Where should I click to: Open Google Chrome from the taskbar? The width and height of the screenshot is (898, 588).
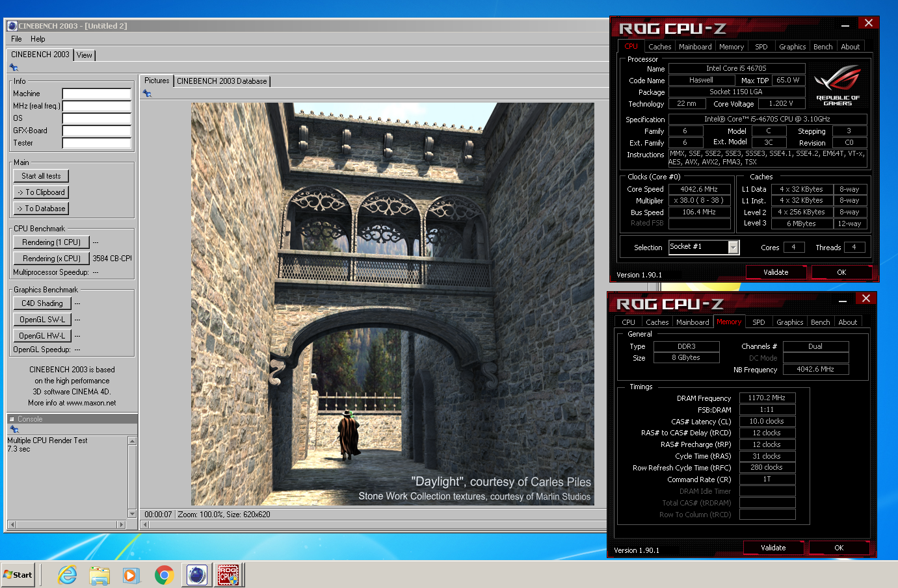pos(164,575)
